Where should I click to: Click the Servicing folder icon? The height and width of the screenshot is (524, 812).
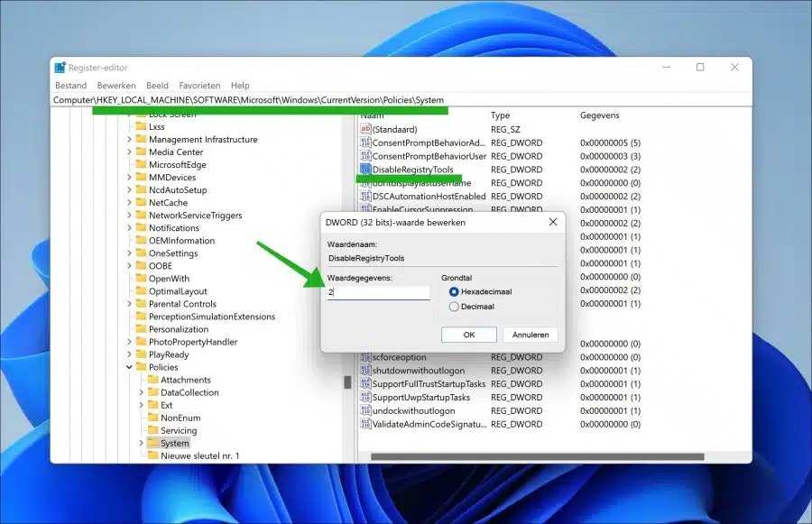[x=152, y=430]
